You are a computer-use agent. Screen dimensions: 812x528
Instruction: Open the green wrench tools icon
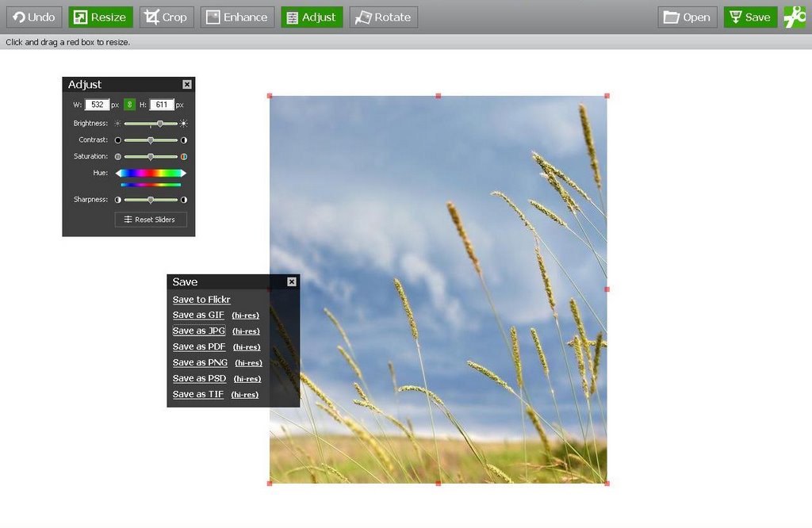795,17
